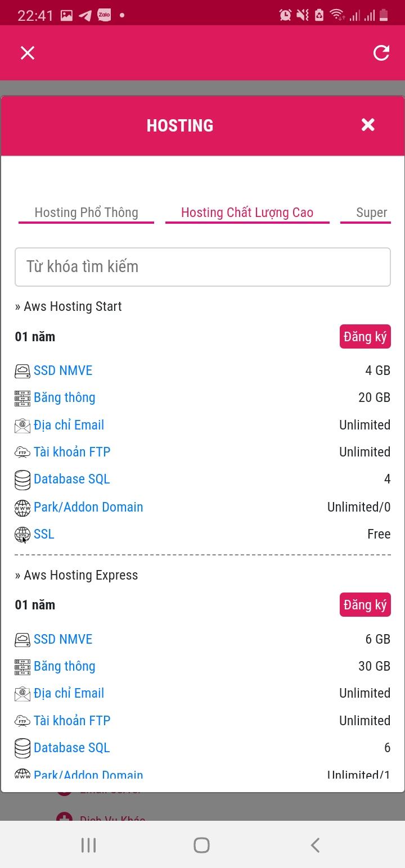
Task: Tap Đăng ký for Aws Hosting Express
Action: click(x=365, y=605)
